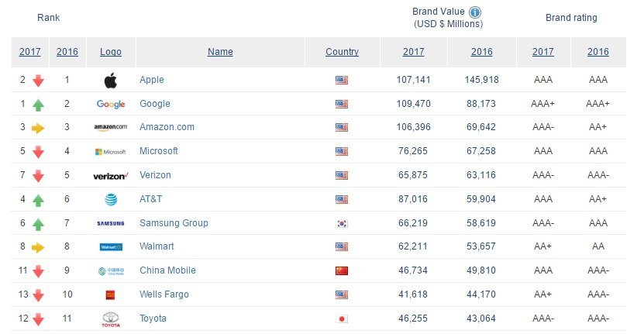Image resolution: width=644 pixels, height=334 pixels.
Task: Open the Walmart brand name link
Action: (x=157, y=246)
